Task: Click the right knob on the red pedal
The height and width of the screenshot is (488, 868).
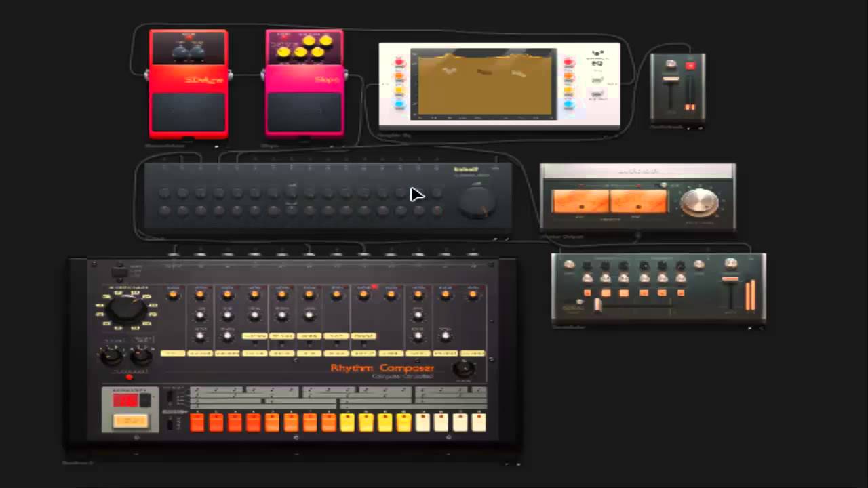Action: (x=197, y=52)
